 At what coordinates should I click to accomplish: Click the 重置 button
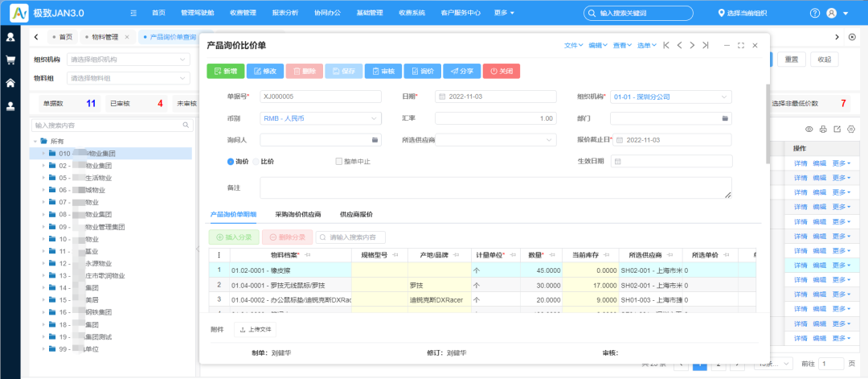coord(791,60)
